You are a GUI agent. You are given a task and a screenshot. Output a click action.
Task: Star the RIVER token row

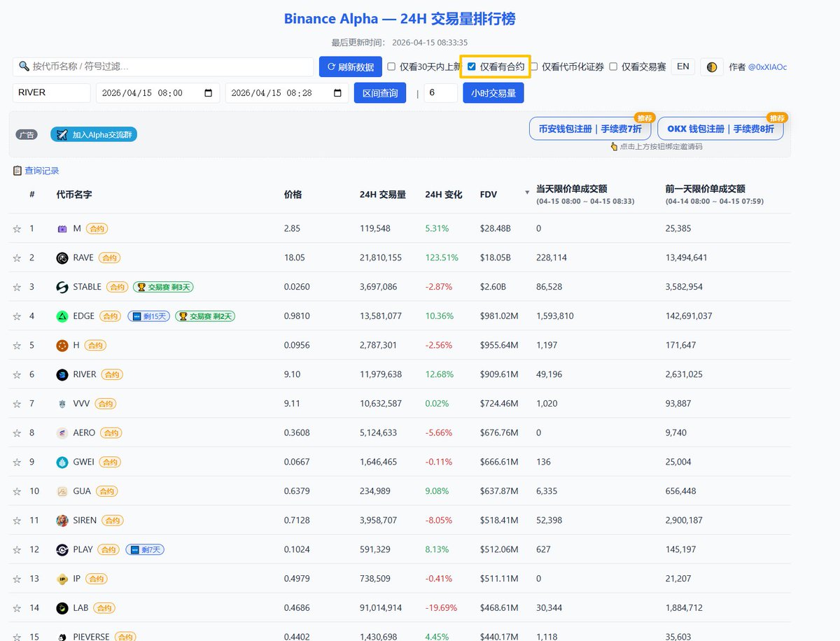coord(17,375)
